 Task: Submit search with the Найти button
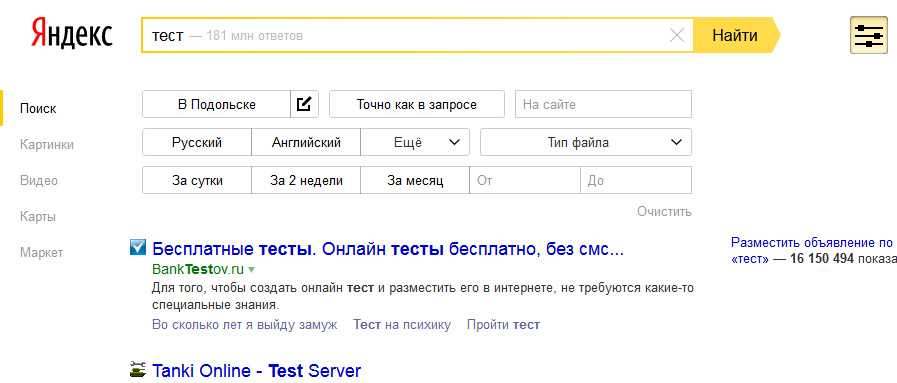click(x=736, y=35)
